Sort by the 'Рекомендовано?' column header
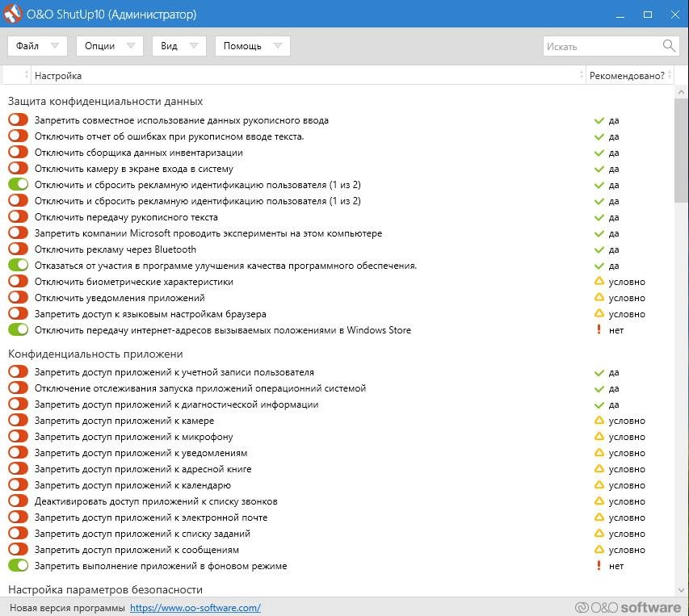 (x=629, y=76)
